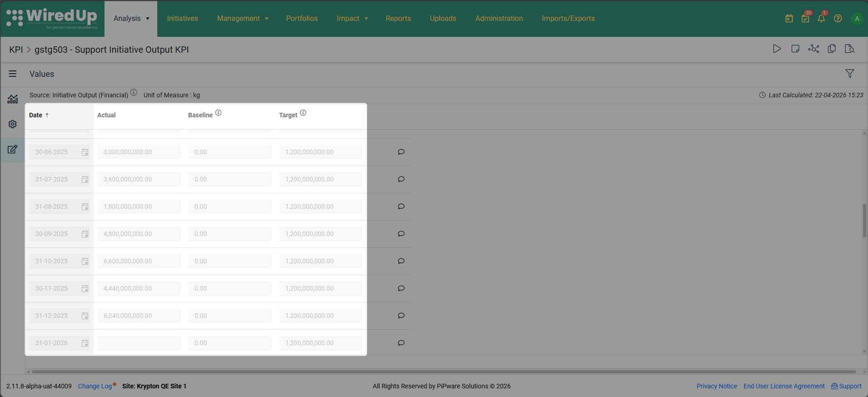Open the audit search document icon
This screenshot has height=397, width=868.
pyautogui.click(x=850, y=49)
